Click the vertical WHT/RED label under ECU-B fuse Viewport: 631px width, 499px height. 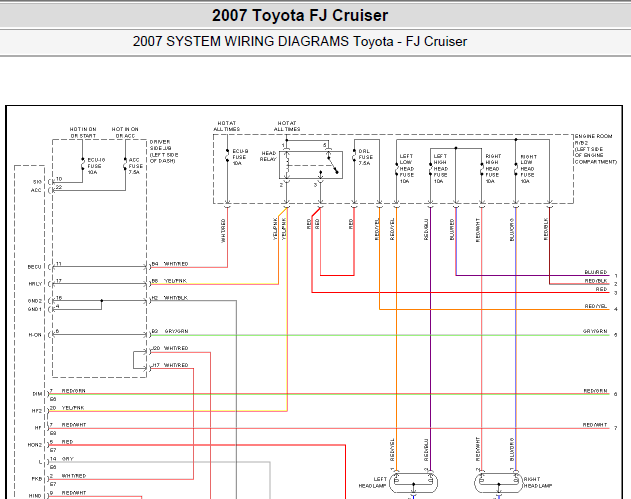click(223, 231)
